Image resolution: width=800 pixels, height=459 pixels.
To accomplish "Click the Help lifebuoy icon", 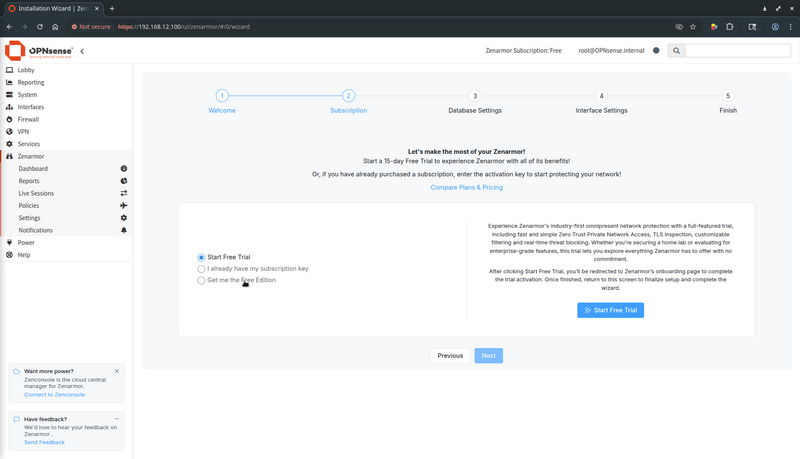I will [9, 254].
